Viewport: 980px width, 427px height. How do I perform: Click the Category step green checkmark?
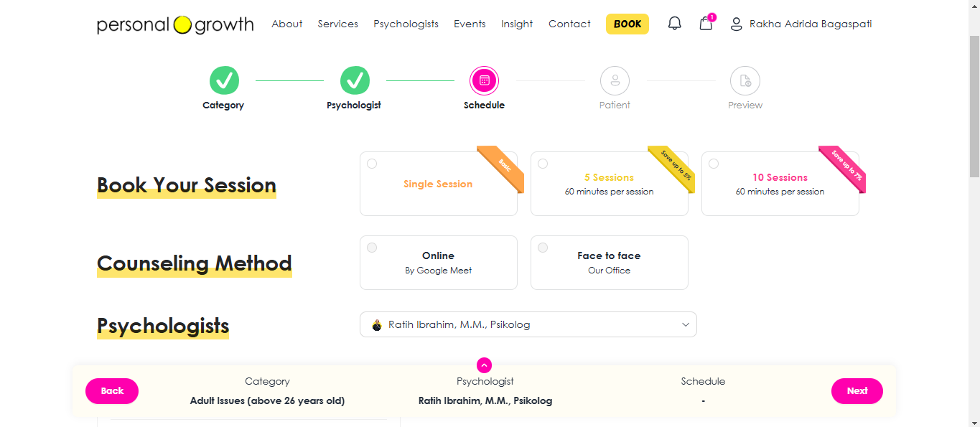click(x=224, y=80)
